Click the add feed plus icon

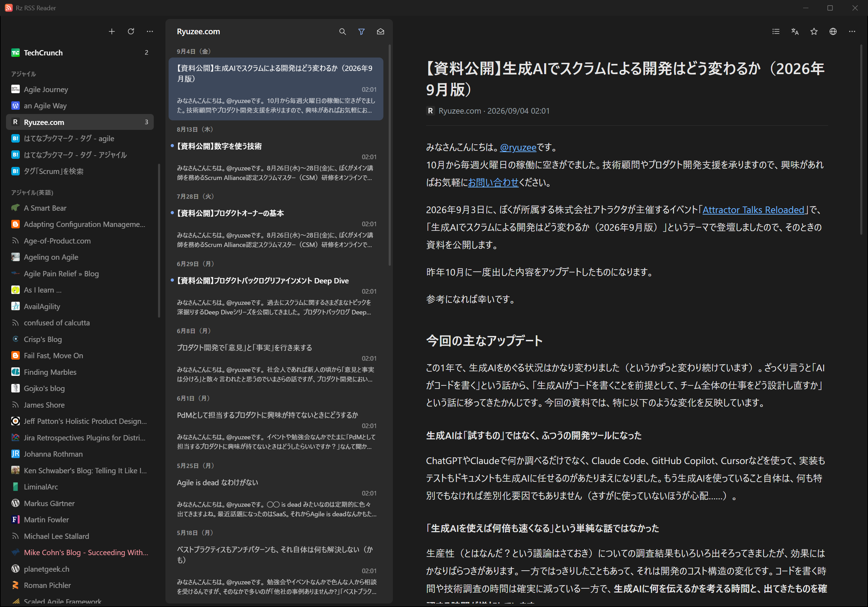point(111,31)
